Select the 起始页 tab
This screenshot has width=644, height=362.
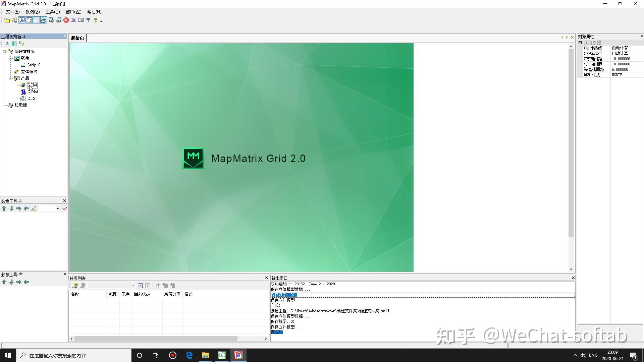coord(77,38)
